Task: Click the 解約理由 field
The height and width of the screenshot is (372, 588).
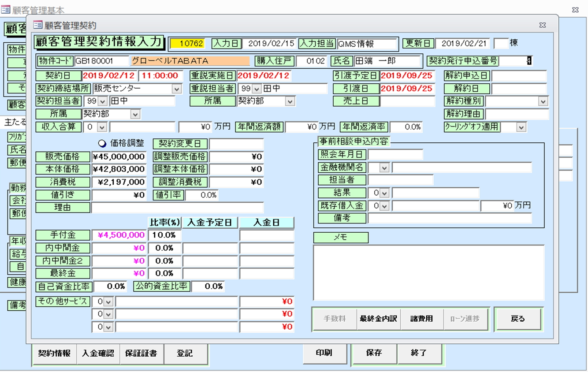Action: click(x=517, y=114)
